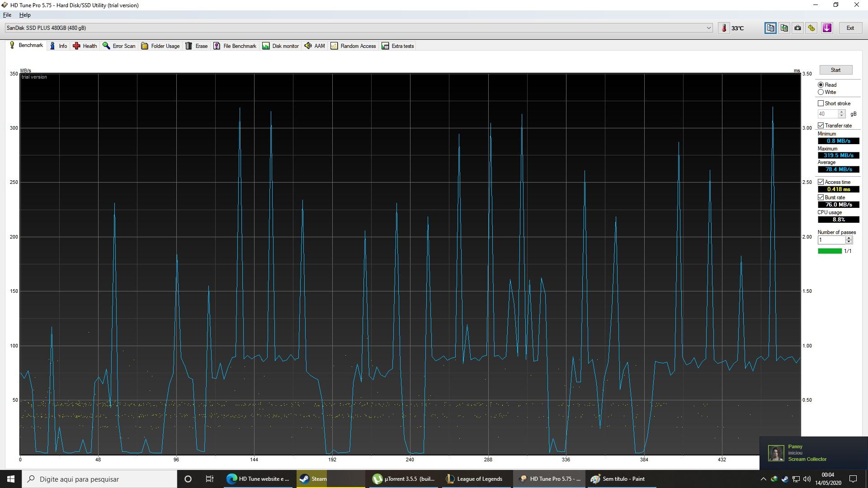Toggle the Transfer rate checkbox
The image size is (868, 488).
tap(821, 126)
